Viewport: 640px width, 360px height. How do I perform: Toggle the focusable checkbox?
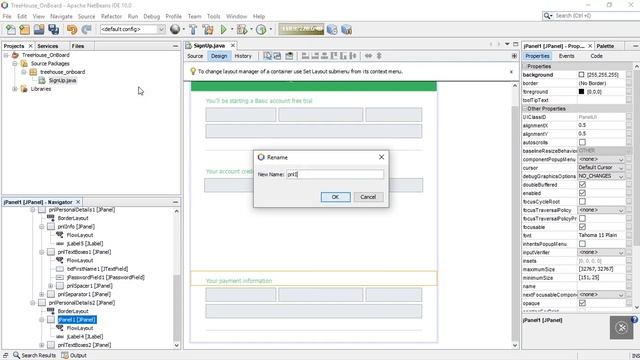[x=582, y=227]
